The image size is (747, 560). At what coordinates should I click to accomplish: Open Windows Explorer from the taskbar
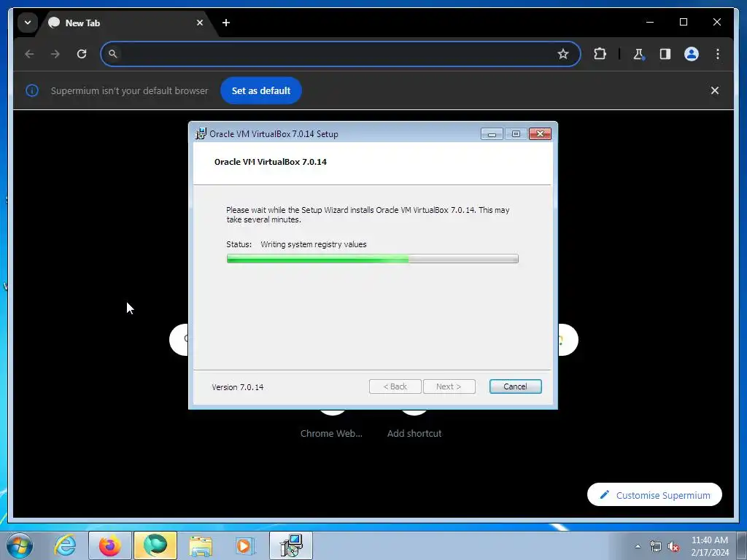point(201,545)
